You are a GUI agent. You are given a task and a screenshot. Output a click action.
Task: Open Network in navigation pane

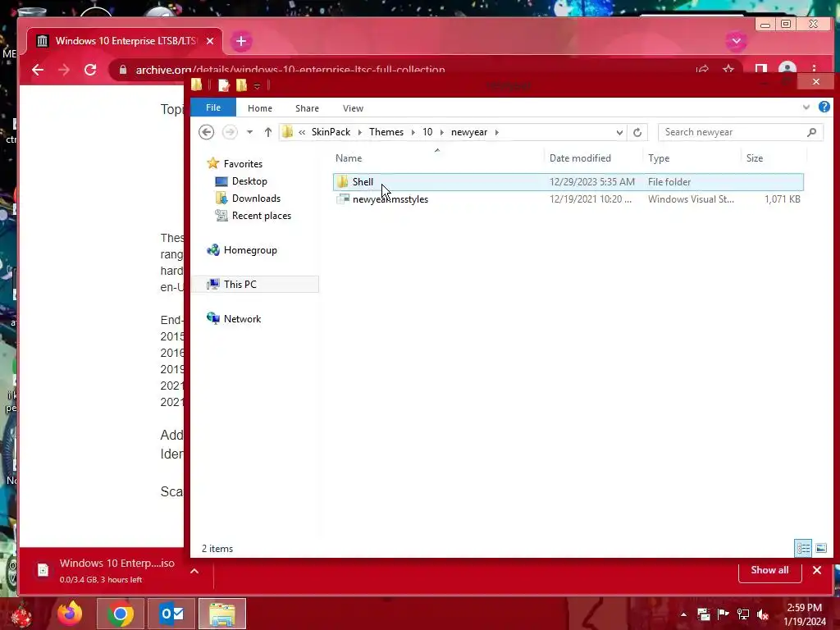point(234,318)
